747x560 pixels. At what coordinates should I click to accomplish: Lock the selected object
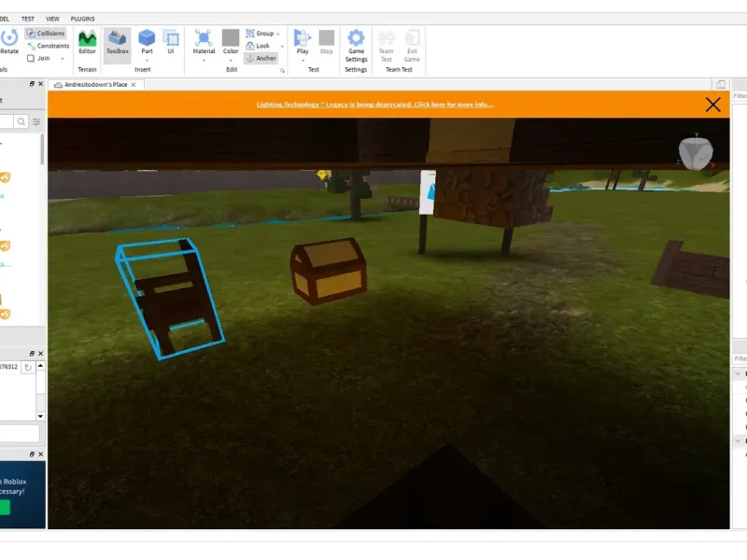click(258, 46)
